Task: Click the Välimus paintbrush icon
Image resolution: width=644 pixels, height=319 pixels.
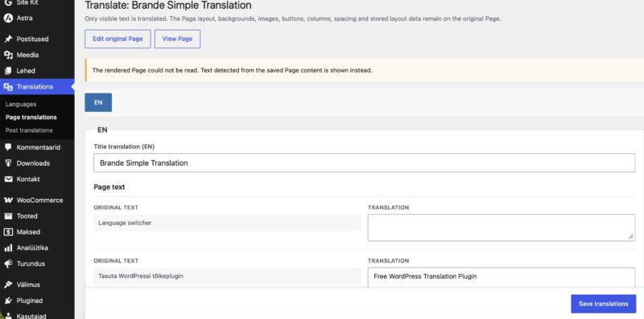Action: click(8, 284)
